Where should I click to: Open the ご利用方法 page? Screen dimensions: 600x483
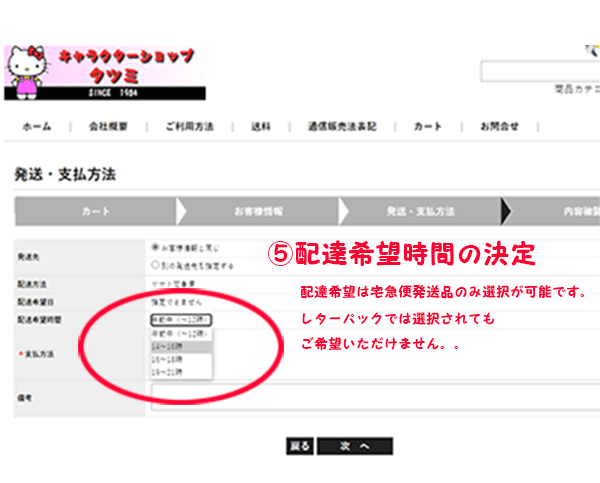(189, 127)
